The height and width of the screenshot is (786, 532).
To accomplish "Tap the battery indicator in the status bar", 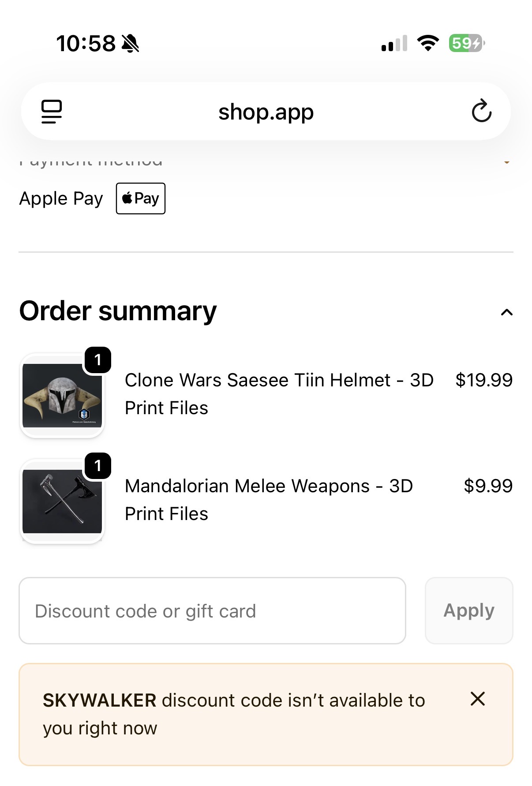I will 467,43.
